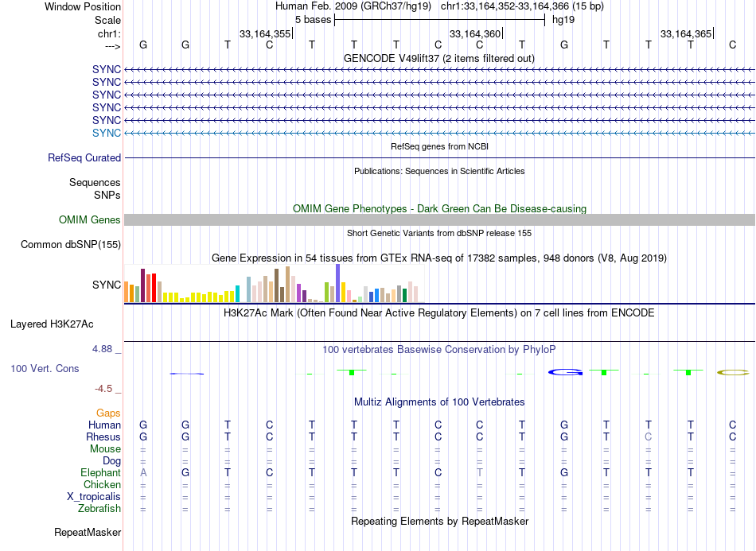Select the Scale label in ruler

[x=107, y=20]
